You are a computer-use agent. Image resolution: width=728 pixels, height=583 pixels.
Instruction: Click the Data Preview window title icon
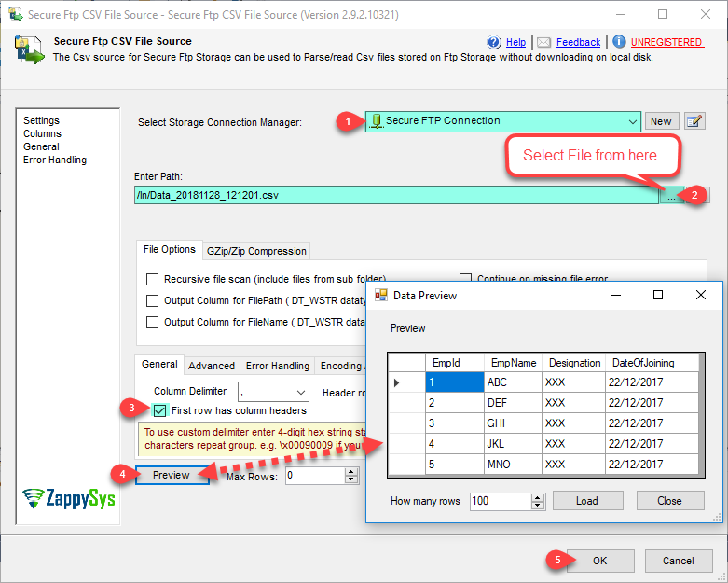[x=381, y=295]
